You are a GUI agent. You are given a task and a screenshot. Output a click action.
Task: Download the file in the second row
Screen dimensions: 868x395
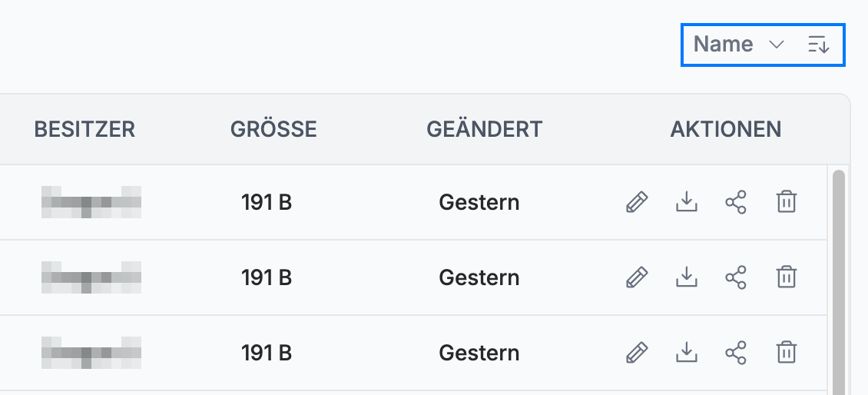tap(687, 277)
